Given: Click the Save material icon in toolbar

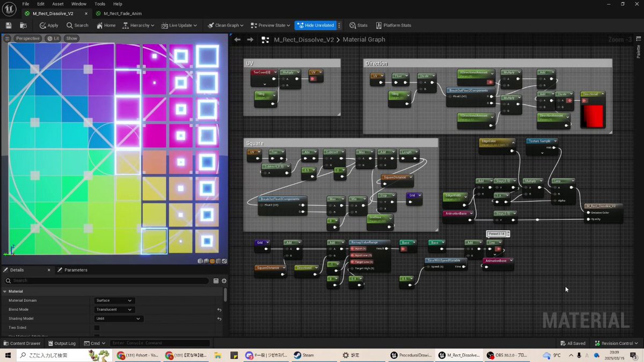Looking at the screenshot, I should point(9,25).
